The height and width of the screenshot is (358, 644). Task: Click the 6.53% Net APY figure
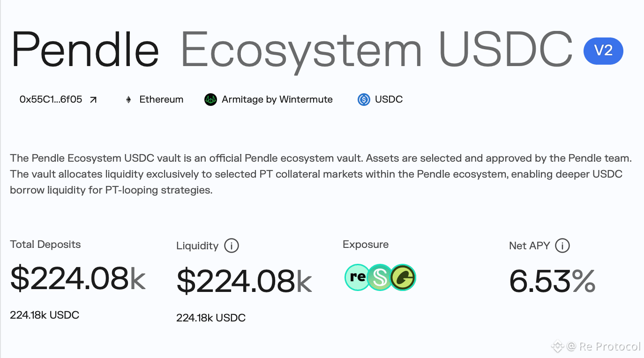[x=552, y=281]
